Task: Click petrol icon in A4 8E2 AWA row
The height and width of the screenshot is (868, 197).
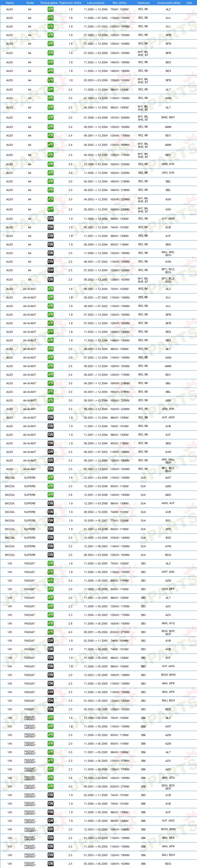Action: [x=50, y=98]
